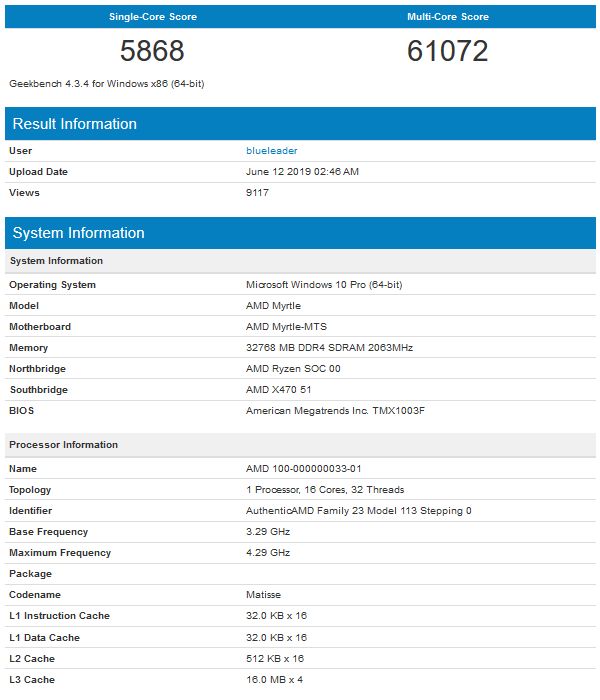
Task: Click the BIOS row label
Action: tap(21, 411)
